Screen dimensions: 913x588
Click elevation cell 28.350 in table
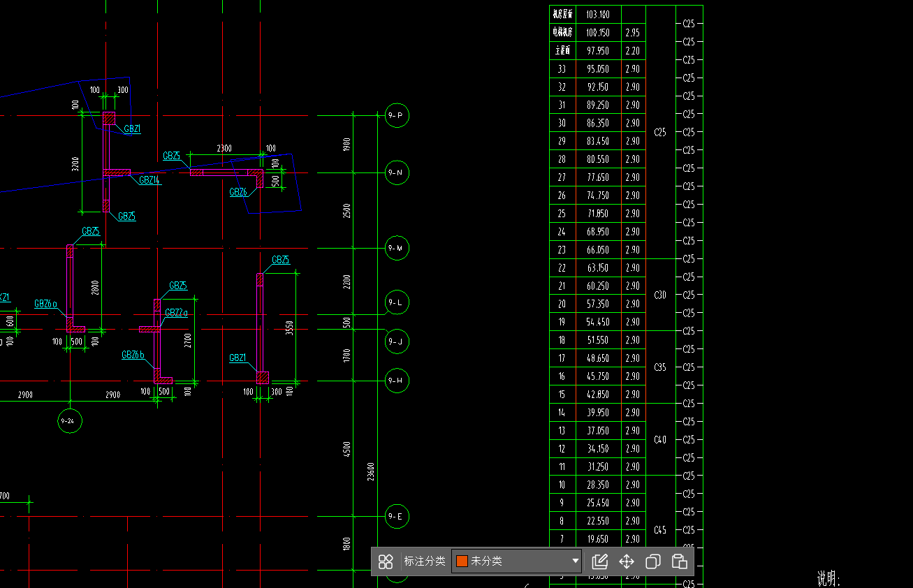coord(598,485)
